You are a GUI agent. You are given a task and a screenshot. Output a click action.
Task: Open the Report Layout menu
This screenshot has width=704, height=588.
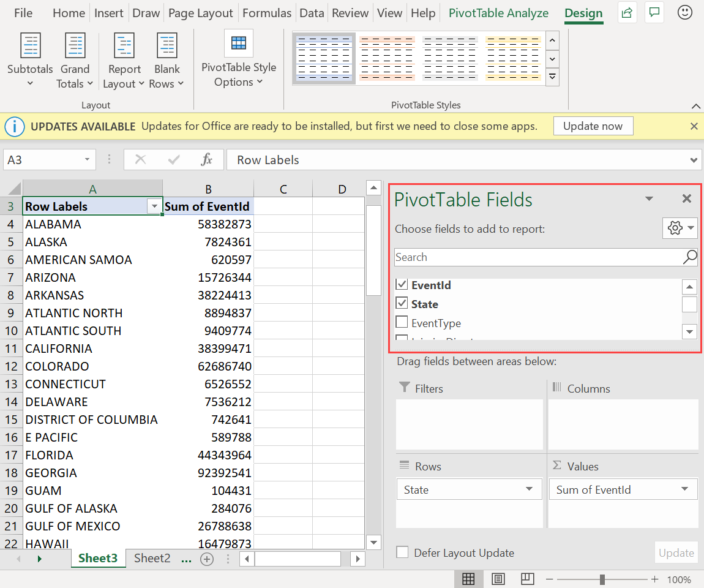tap(124, 59)
